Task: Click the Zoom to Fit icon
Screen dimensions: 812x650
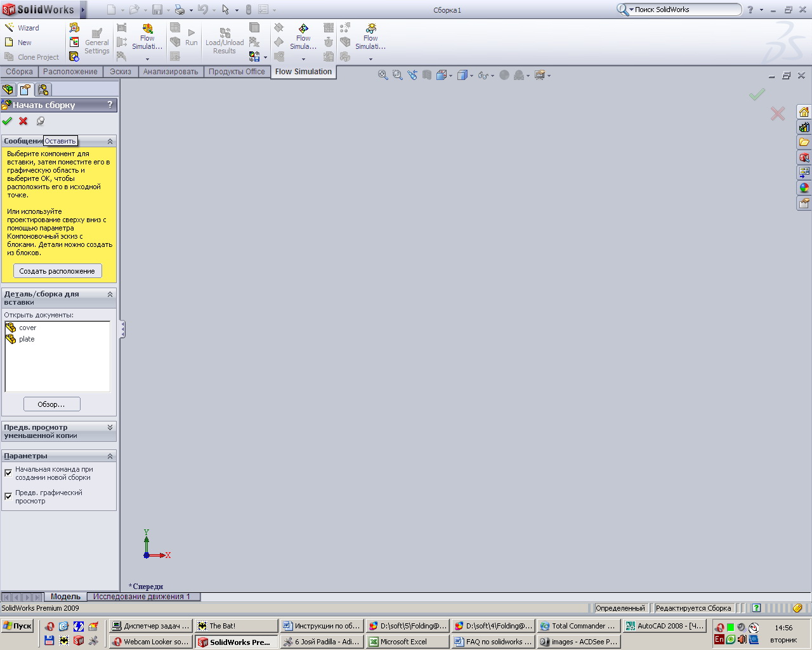Action: (383, 75)
